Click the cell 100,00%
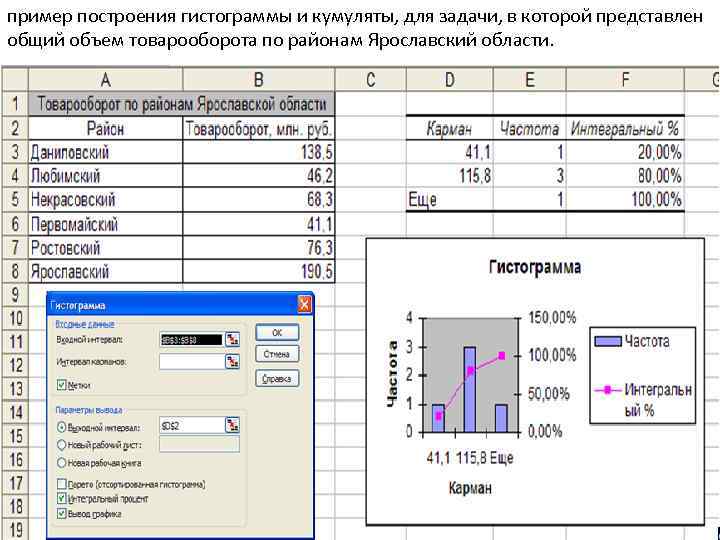720x540 pixels. click(x=625, y=200)
